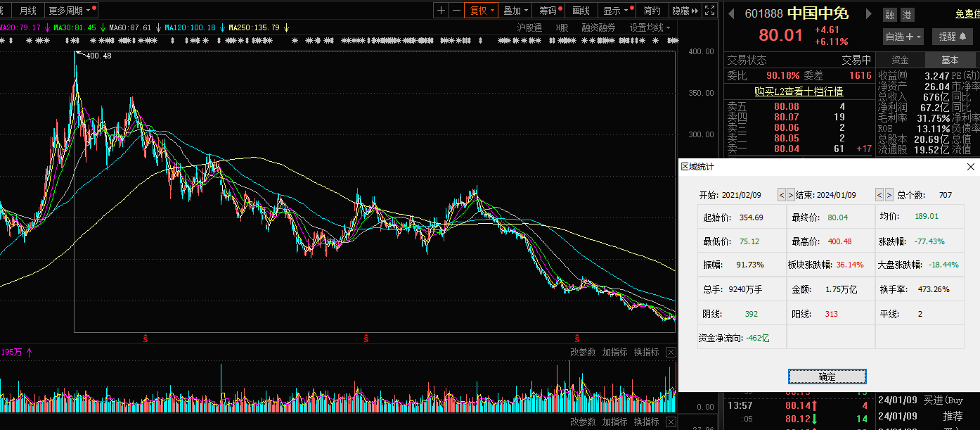
Task: Close the volume indicator sub-panel X icon
Action: 671,352
